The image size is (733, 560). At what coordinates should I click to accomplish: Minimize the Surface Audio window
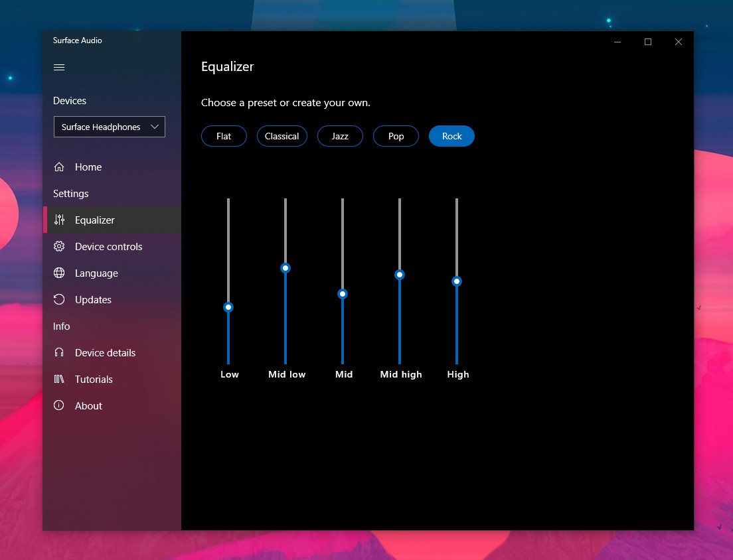[x=617, y=42]
